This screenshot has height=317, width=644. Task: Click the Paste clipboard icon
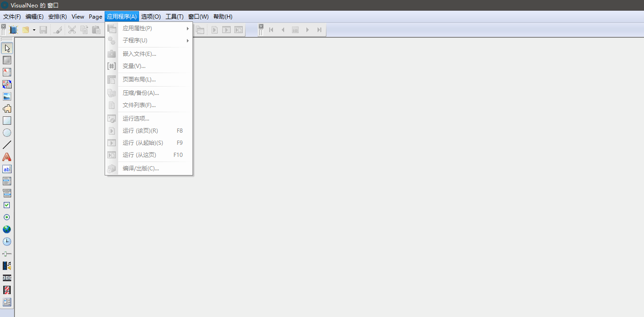96,30
